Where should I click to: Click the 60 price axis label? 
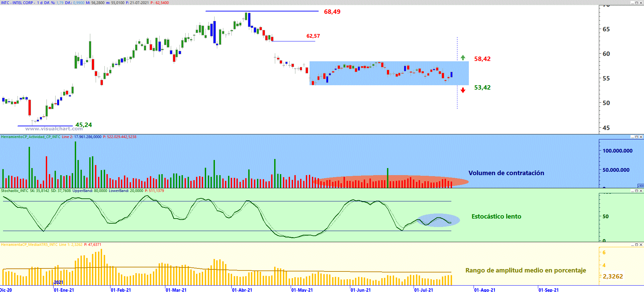pos(606,54)
